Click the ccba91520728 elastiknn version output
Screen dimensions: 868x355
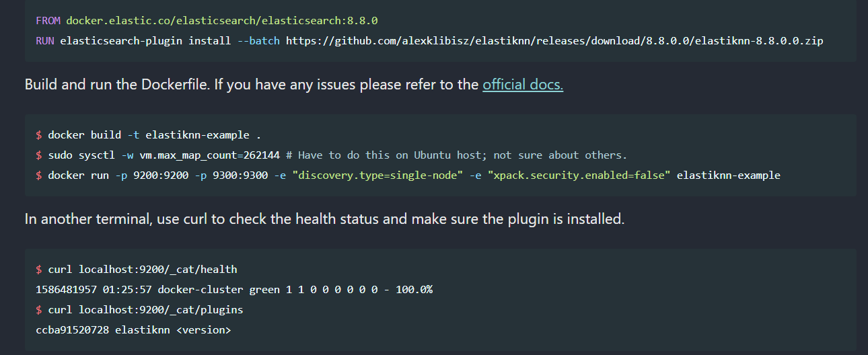133,330
